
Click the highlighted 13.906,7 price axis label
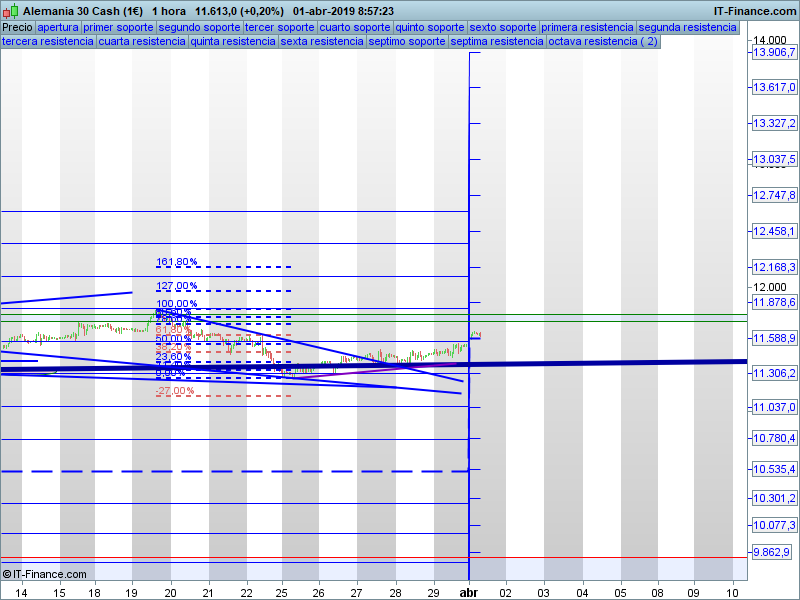(x=773, y=53)
